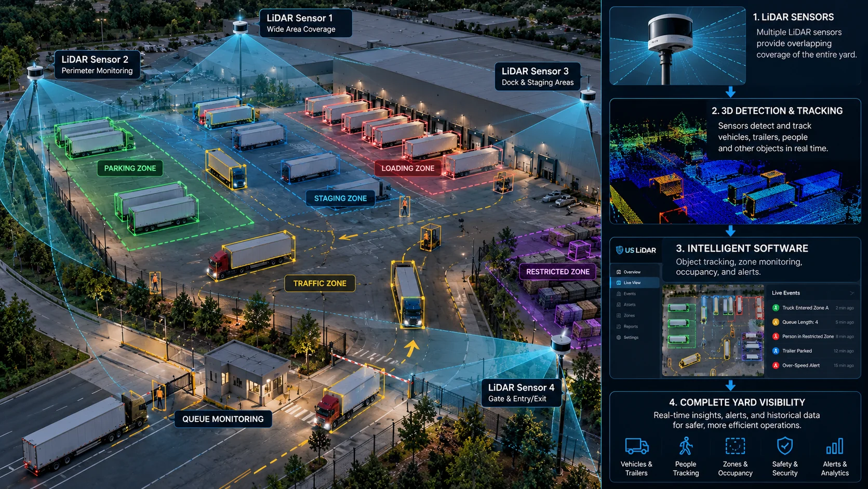The height and width of the screenshot is (489, 868).
Task: Click the US LiDAR shield logo
Action: click(619, 250)
